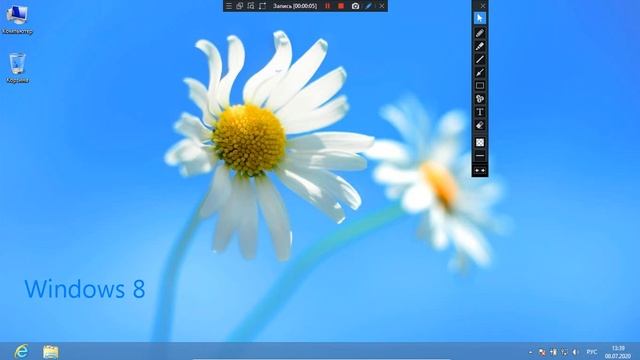Select the window capture mode icon
The height and width of the screenshot is (360, 640).
click(240, 6)
